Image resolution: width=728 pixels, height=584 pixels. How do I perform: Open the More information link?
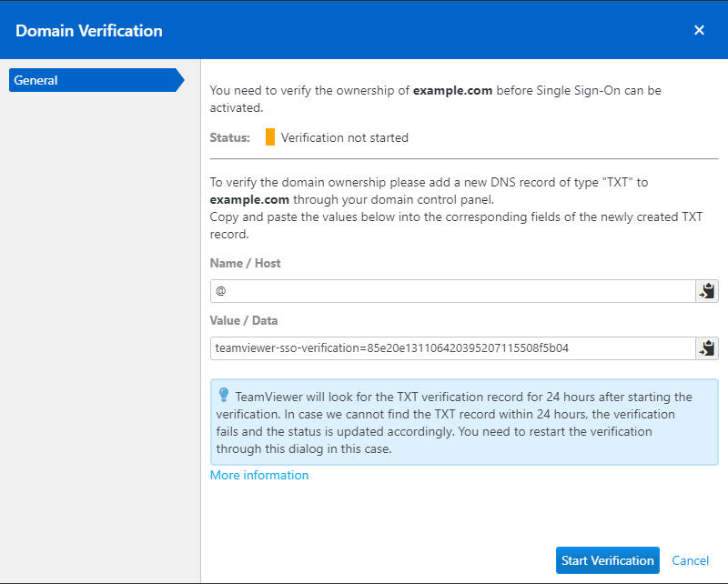click(x=259, y=475)
